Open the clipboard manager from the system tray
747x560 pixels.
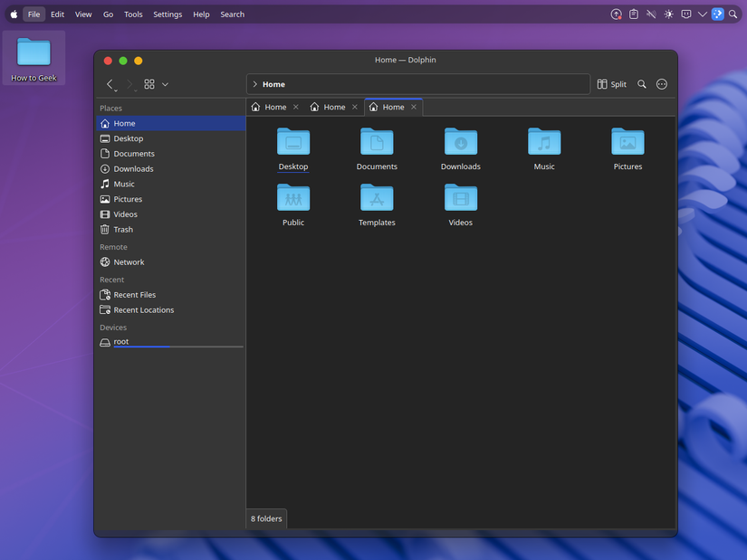pos(634,14)
